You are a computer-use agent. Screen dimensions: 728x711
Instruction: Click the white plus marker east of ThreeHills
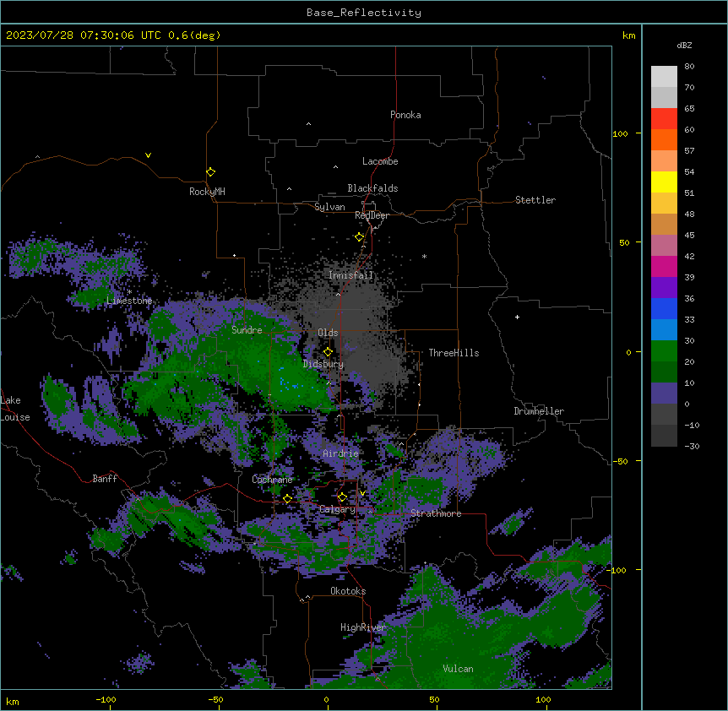tap(517, 317)
